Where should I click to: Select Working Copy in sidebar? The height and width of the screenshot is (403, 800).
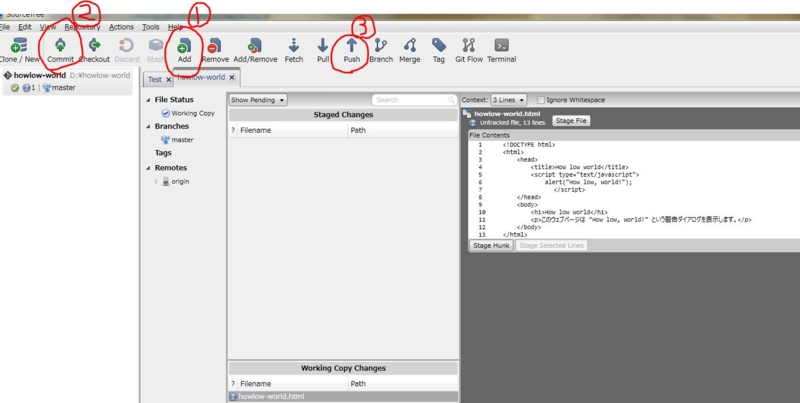[188, 113]
